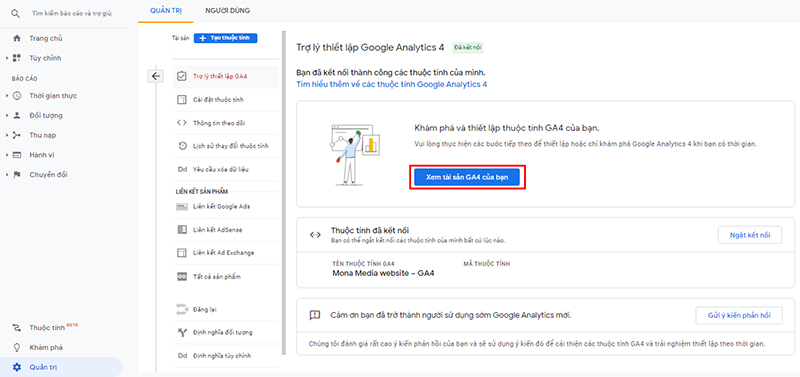This screenshot has height=377, width=800.
Task: Click the connected property arrows icon
Action: click(x=315, y=235)
